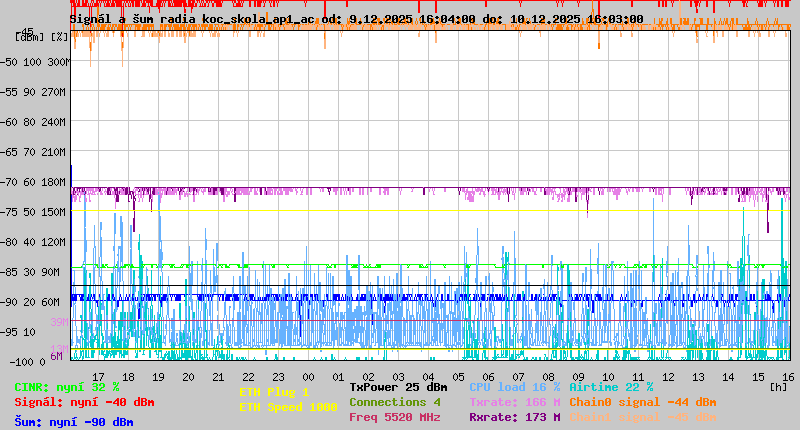Click the TxPower 25 dBm legend label
Image resolution: width=800 pixels, height=430 pixels.
pyautogui.click(x=398, y=387)
